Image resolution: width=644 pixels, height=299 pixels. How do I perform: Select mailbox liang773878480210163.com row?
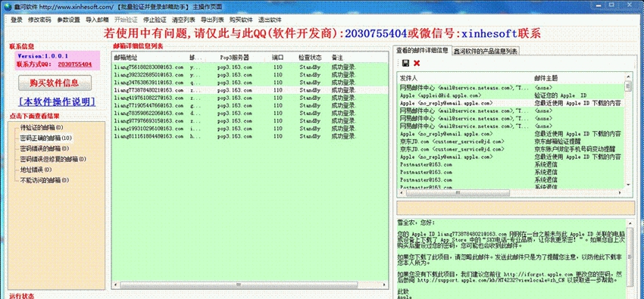(250, 90)
